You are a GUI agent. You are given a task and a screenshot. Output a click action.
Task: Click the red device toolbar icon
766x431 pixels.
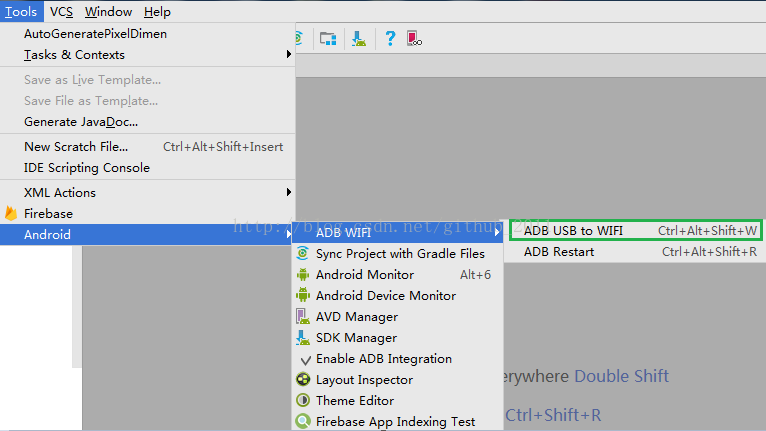click(414, 39)
